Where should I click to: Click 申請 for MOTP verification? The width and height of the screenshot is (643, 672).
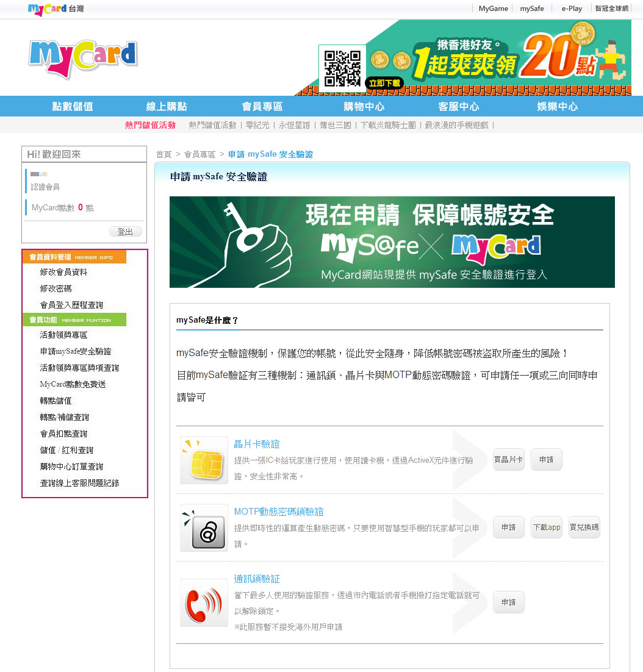tap(508, 527)
